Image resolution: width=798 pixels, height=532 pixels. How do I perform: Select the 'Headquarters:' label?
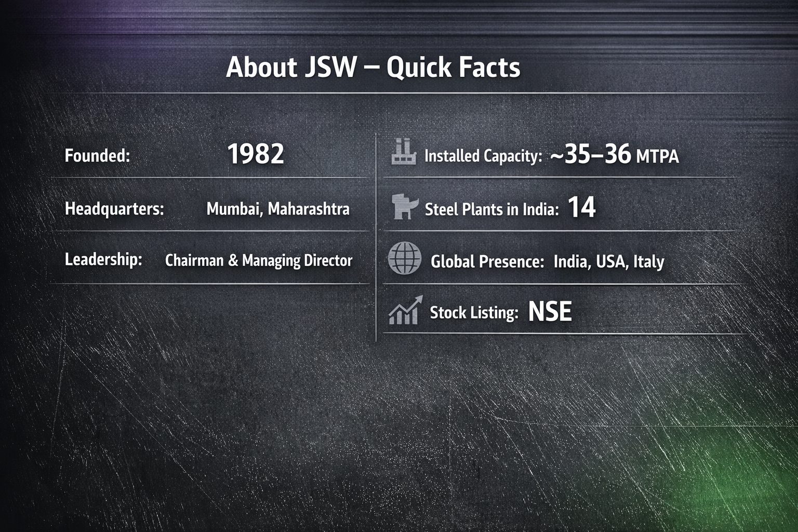point(114,209)
